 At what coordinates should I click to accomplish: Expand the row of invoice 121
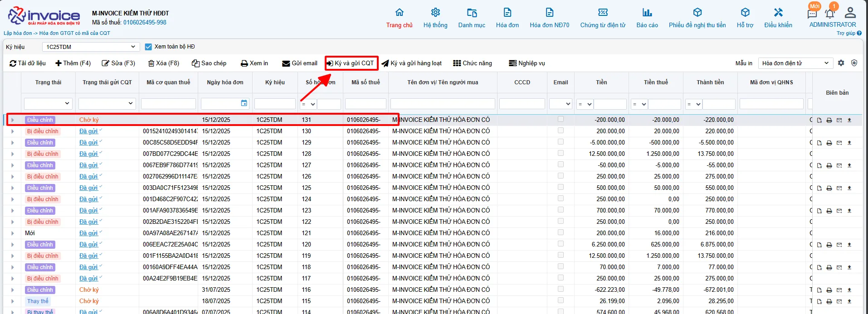(12, 233)
